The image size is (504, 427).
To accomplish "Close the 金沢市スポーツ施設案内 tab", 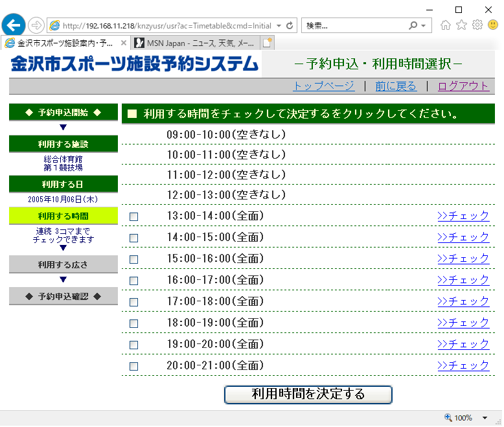I will 124,43.
